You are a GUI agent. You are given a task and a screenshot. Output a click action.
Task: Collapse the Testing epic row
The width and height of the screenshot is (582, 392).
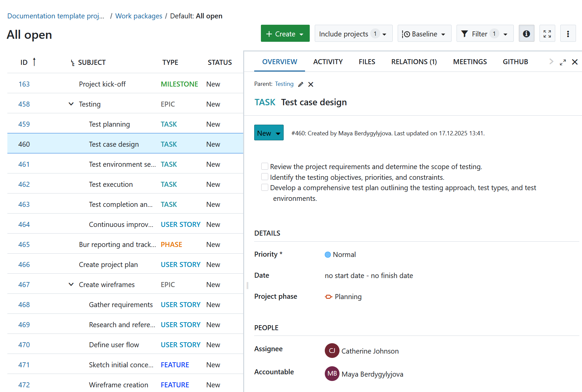(71, 104)
